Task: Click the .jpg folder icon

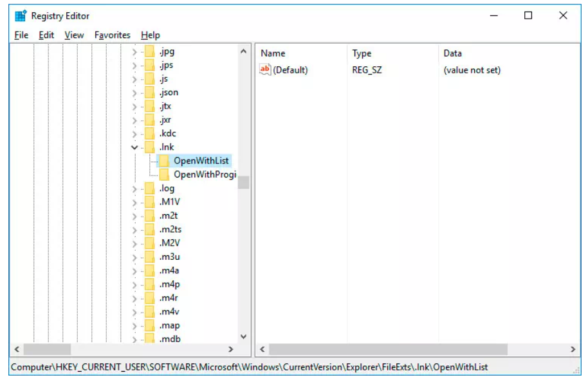Action: pos(150,51)
